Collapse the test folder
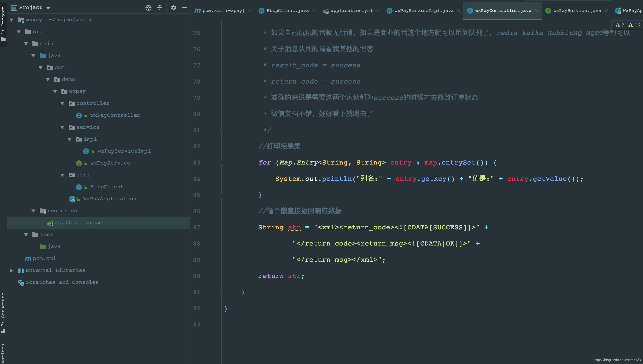The image size is (643, 364). coord(26,235)
